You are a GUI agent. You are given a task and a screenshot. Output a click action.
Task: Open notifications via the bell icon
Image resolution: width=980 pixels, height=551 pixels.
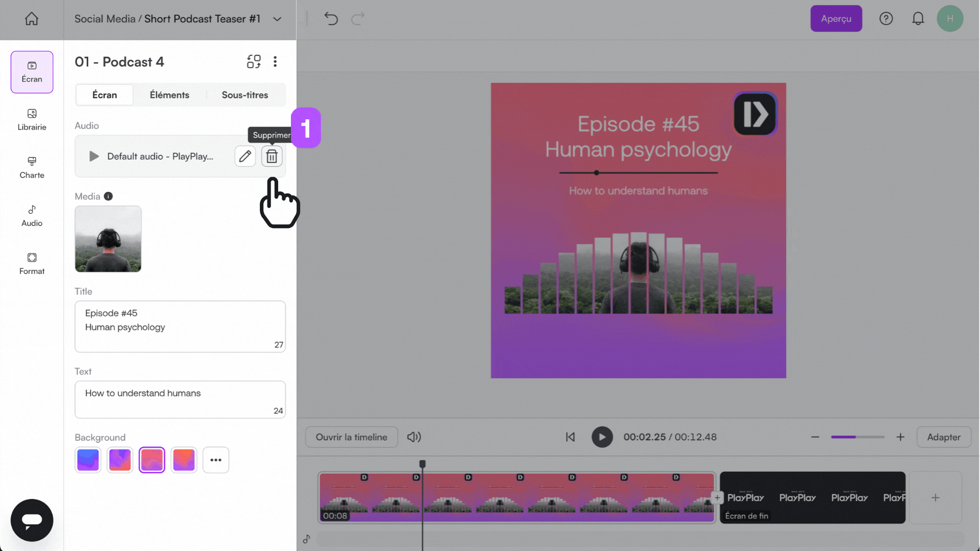(918, 18)
